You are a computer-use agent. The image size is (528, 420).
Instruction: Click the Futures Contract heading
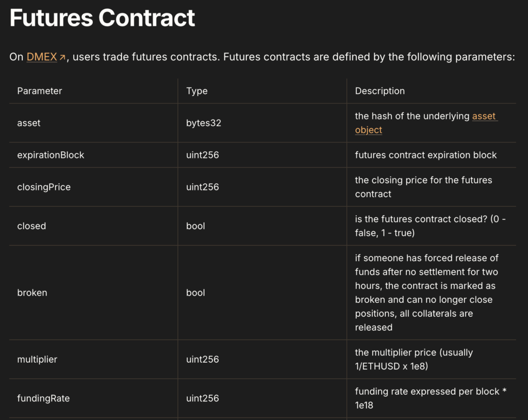click(x=102, y=18)
